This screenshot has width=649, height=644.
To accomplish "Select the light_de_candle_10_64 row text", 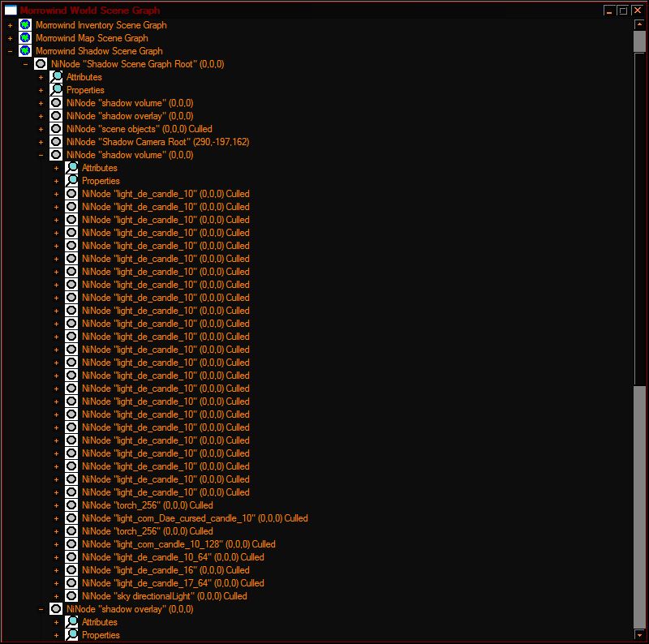I will 173,557.
